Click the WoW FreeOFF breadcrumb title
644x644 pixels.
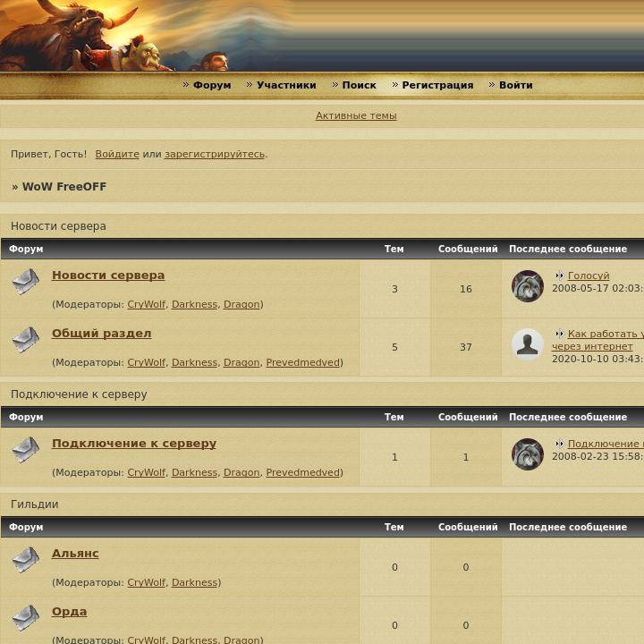(x=64, y=186)
